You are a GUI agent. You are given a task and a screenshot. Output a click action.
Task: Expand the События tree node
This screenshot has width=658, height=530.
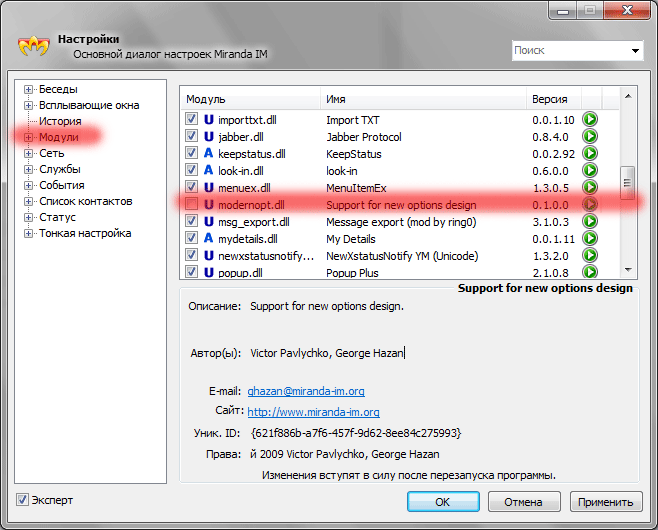(28, 185)
